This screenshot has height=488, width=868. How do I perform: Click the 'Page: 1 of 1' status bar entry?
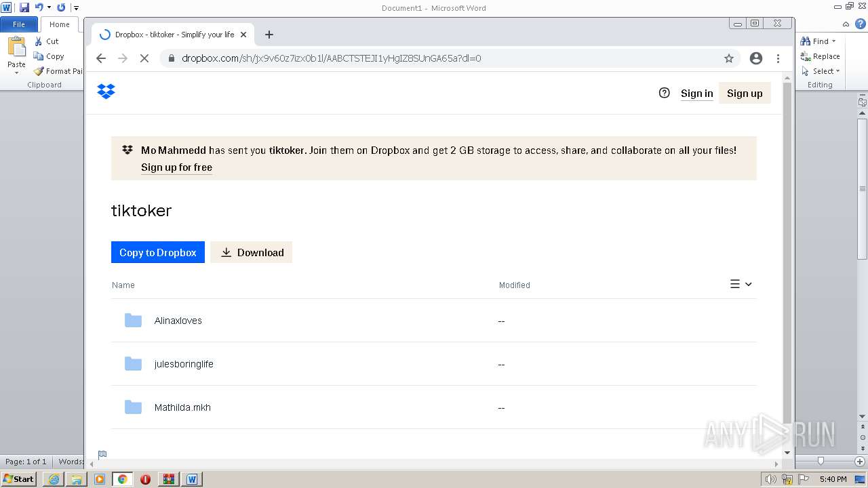pos(26,462)
